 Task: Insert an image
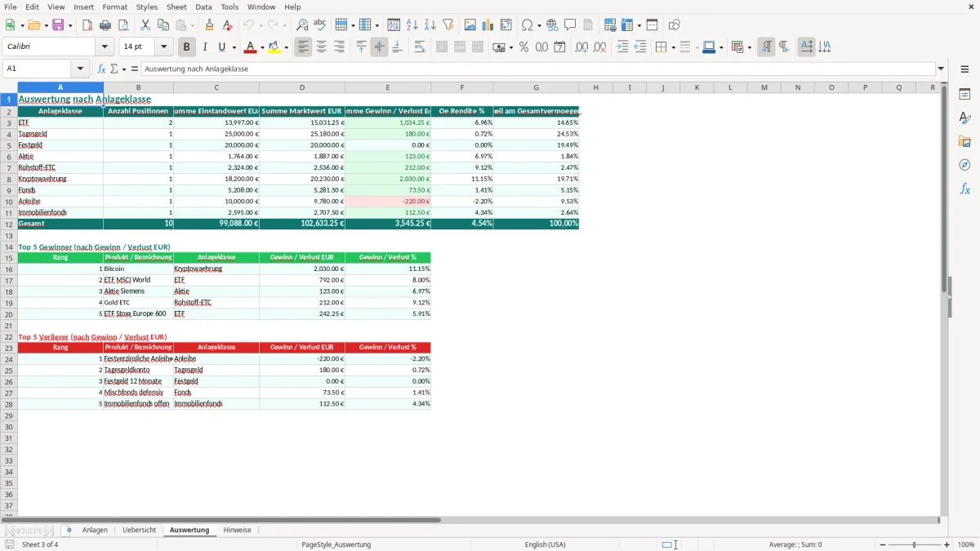point(470,25)
